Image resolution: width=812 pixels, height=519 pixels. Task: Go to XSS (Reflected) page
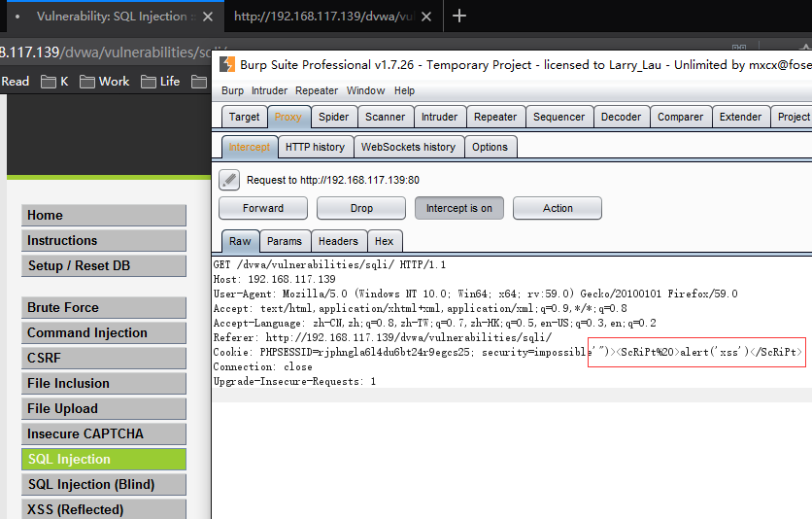tap(104, 509)
